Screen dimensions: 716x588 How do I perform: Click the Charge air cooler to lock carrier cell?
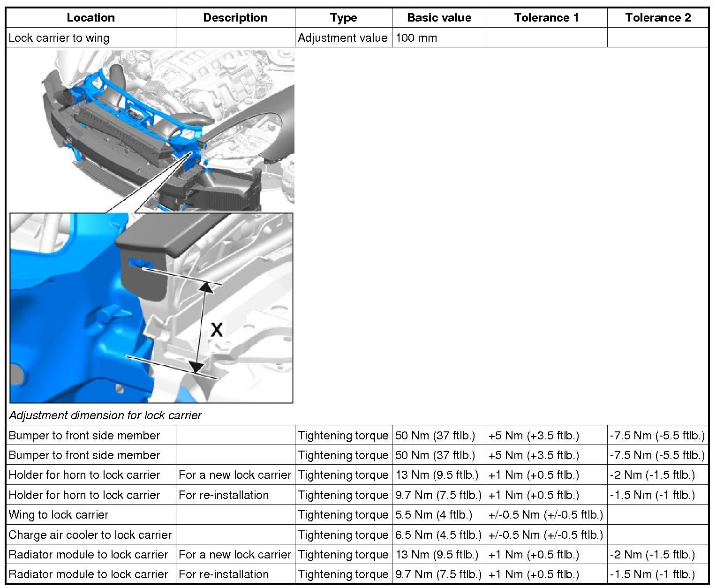pos(90,535)
